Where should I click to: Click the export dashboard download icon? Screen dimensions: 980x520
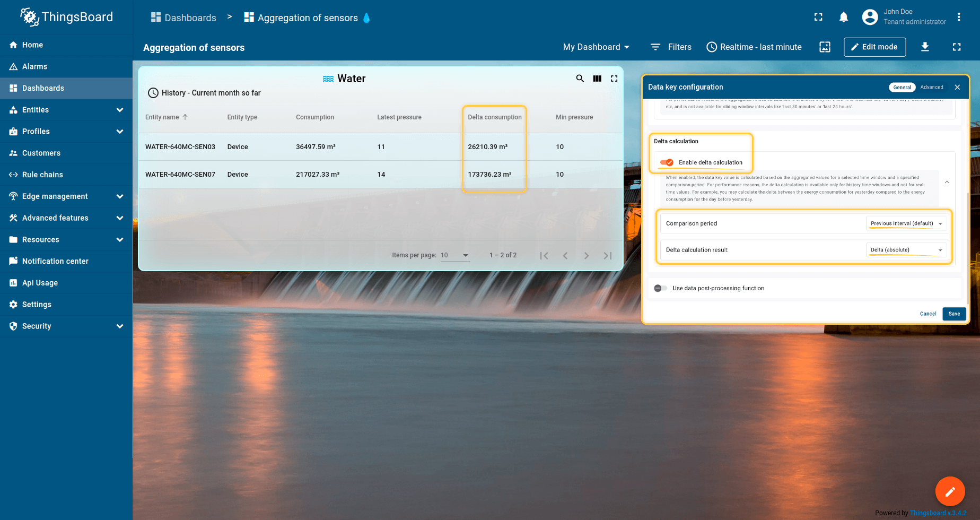[x=925, y=47]
